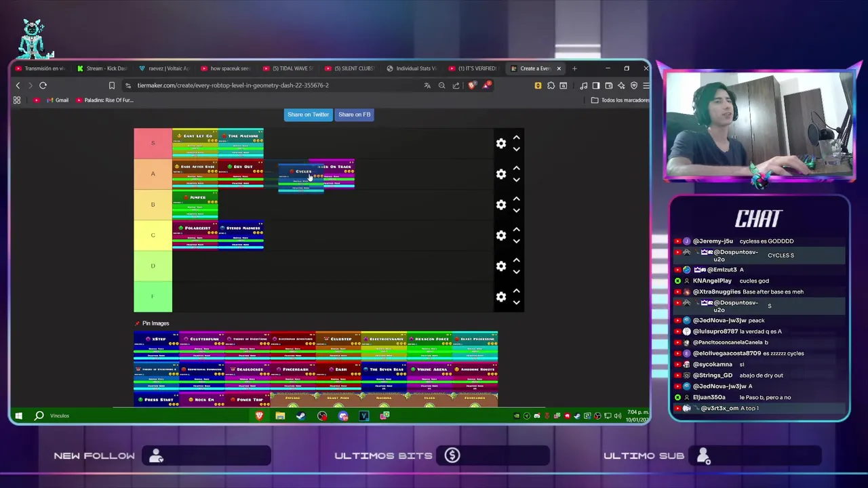Select the Jumper level image

[x=195, y=204]
